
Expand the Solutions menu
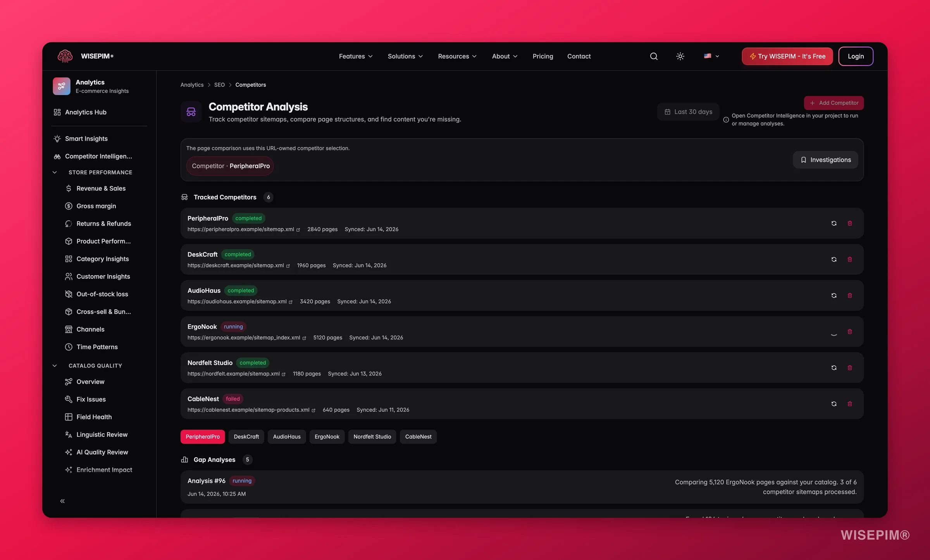pos(405,56)
